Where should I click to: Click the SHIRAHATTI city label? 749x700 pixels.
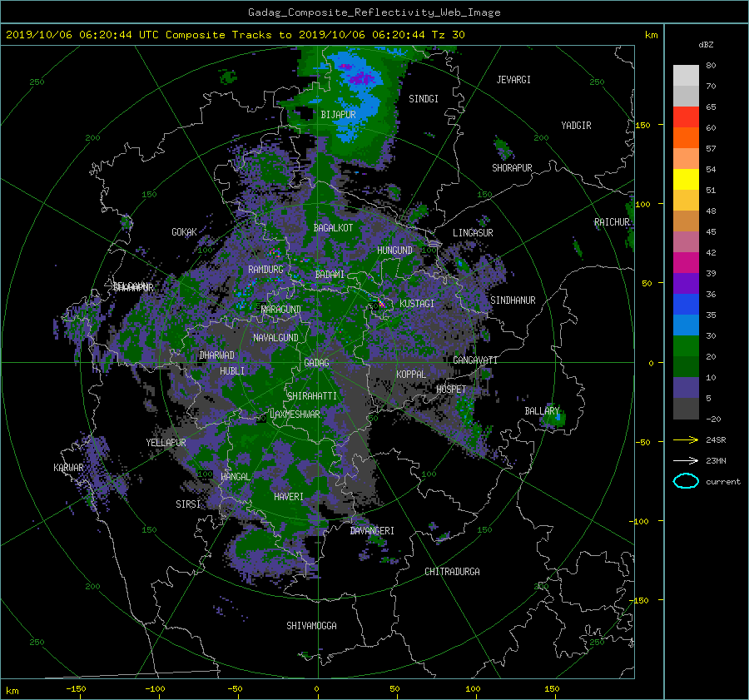(312, 396)
